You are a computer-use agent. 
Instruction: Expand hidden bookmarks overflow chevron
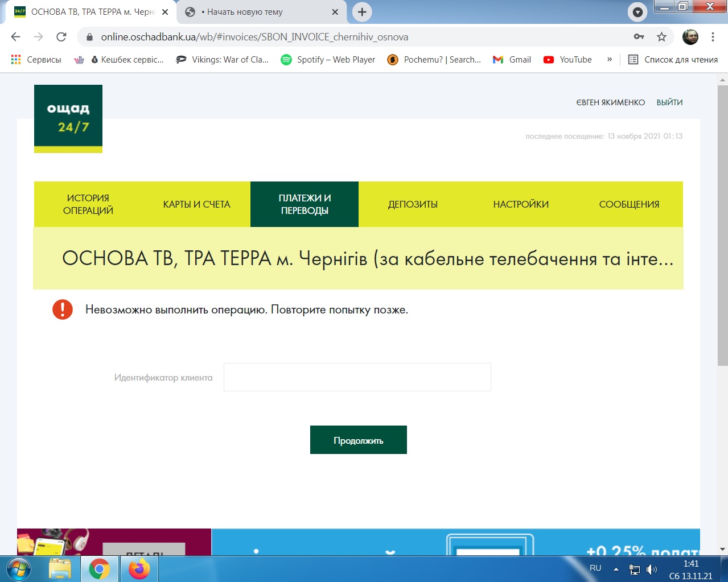tap(610, 60)
